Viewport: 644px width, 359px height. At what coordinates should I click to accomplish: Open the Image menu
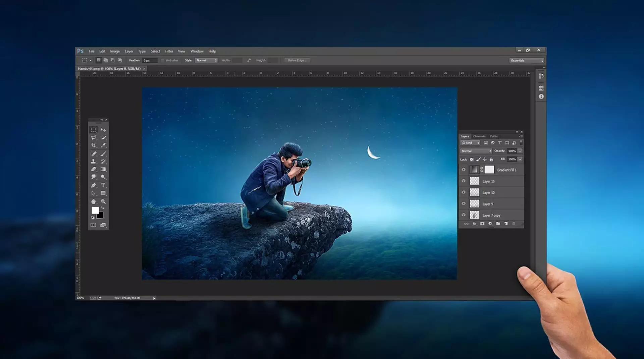click(x=115, y=51)
